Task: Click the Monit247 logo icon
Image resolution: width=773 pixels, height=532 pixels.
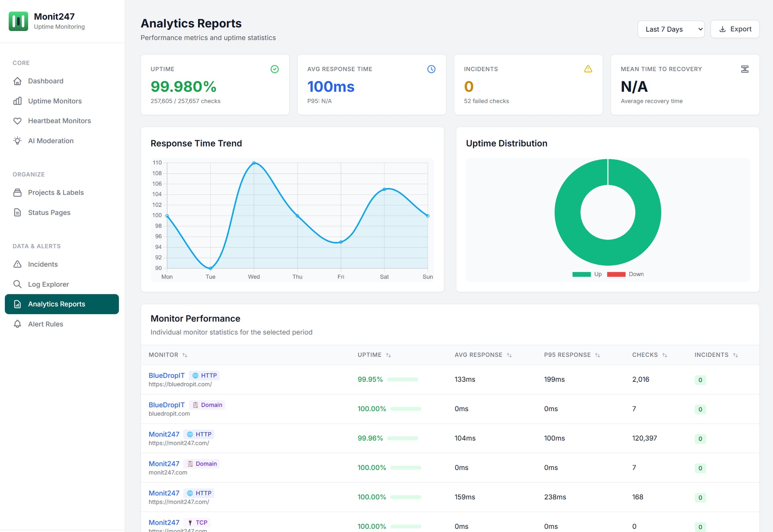Action: click(x=19, y=21)
